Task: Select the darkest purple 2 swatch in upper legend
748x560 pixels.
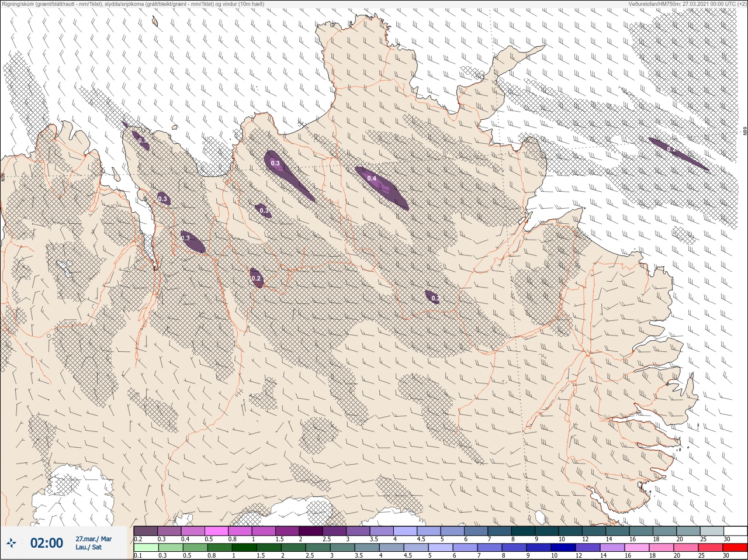Action: (311, 531)
